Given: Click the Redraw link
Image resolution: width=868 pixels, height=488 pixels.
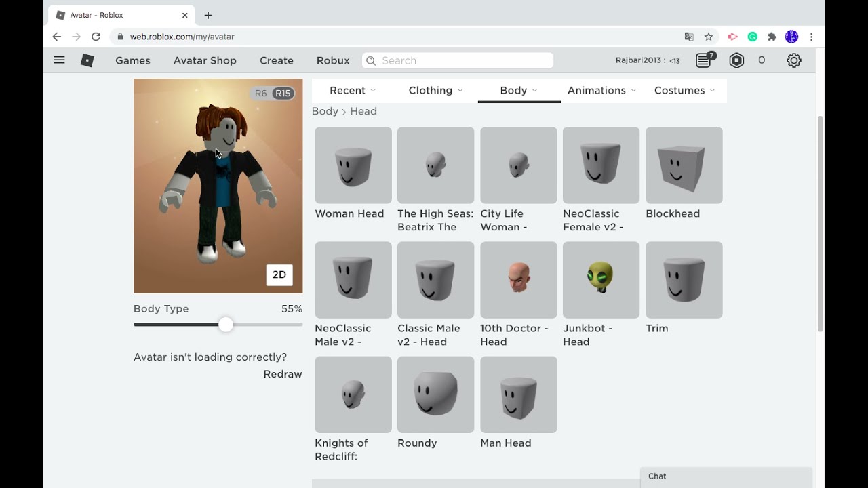Looking at the screenshot, I should tap(283, 374).
